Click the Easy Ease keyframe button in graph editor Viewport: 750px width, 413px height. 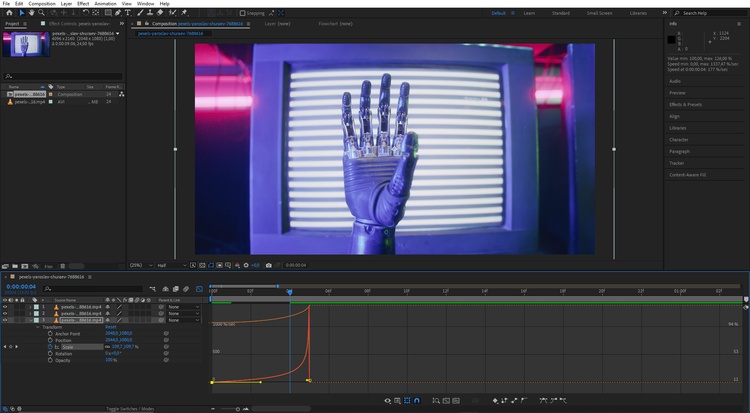click(543, 401)
